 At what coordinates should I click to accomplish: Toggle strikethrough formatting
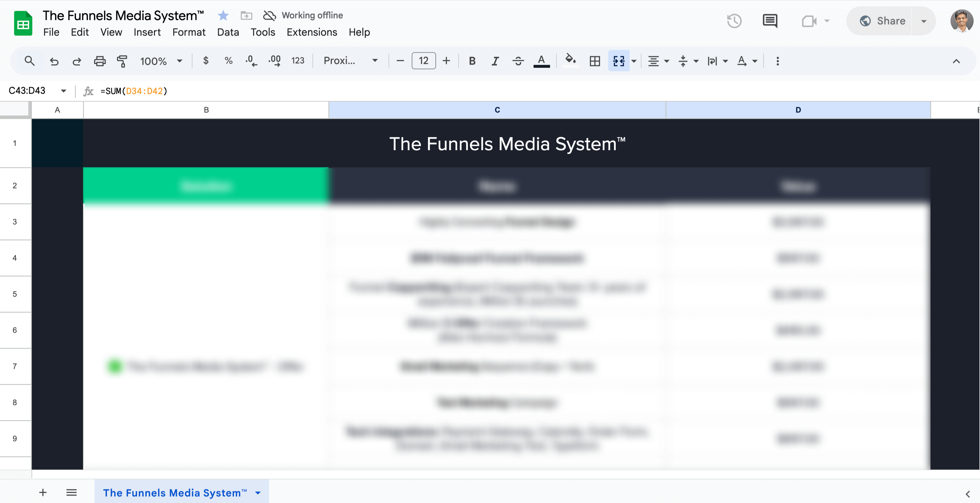[x=518, y=61]
